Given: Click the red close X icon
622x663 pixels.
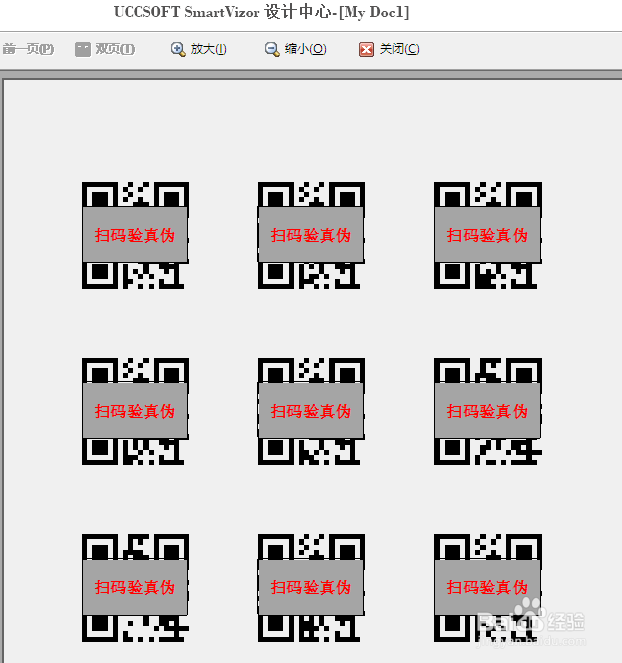Looking at the screenshot, I should pos(366,49).
